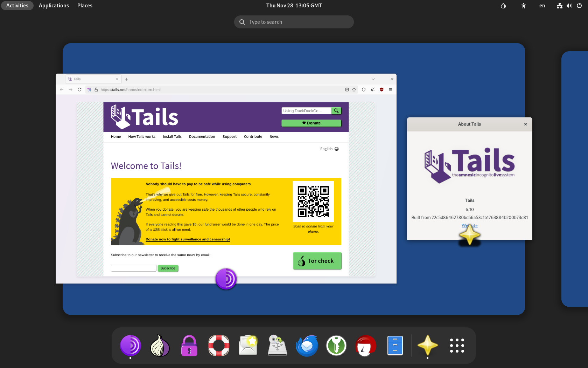Viewport: 588px width, 368px height.
Task: Launch Thunderbird mail client
Action: tap(307, 346)
